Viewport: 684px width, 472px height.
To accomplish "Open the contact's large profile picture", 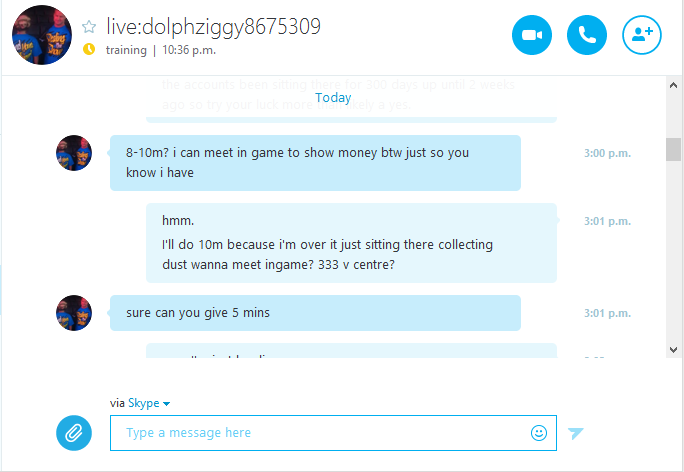I will [42, 35].
